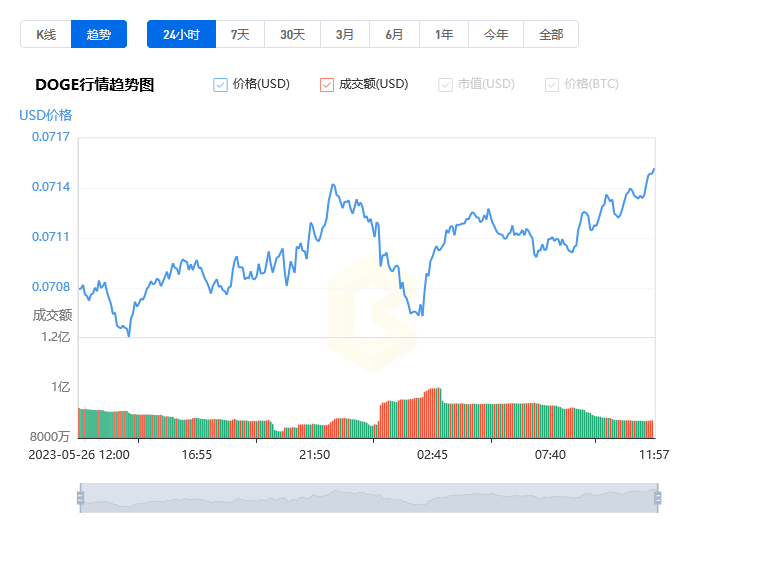Show the 今年 year-to-date range
This screenshot has width=780, height=563.
tap(496, 34)
